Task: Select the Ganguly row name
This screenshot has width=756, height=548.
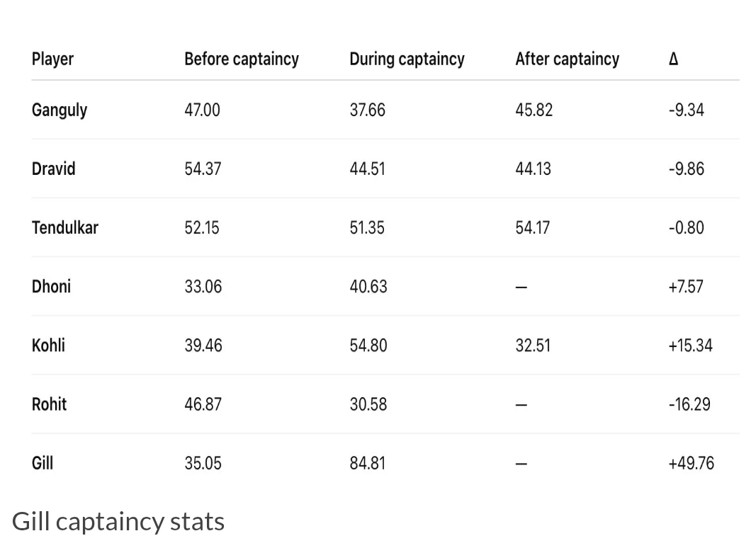Action: click(60, 110)
